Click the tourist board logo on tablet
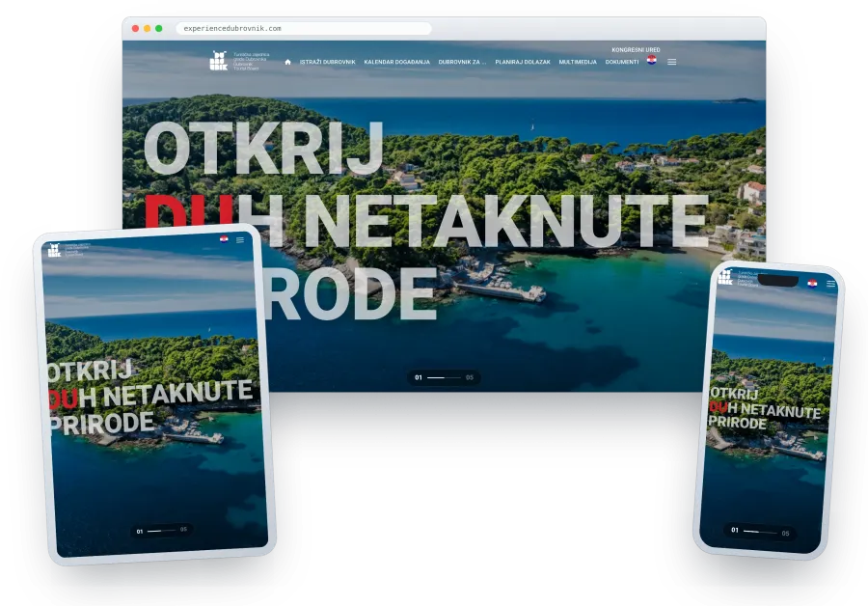The height and width of the screenshot is (606, 868). pyautogui.click(x=68, y=250)
